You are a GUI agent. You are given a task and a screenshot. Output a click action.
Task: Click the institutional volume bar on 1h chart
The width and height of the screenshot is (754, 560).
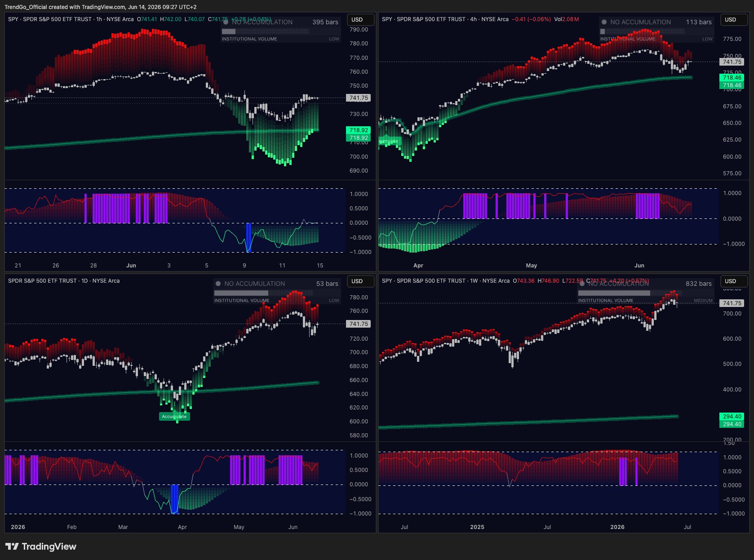(265, 31)
